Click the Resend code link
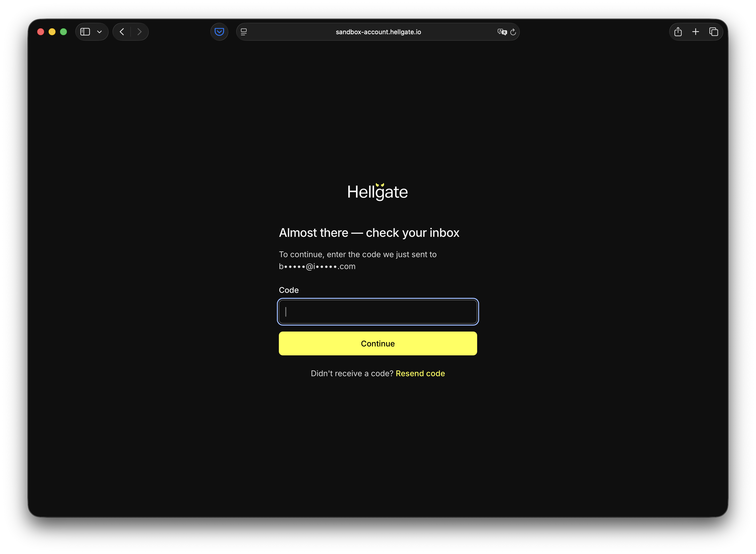 point(420,373)
